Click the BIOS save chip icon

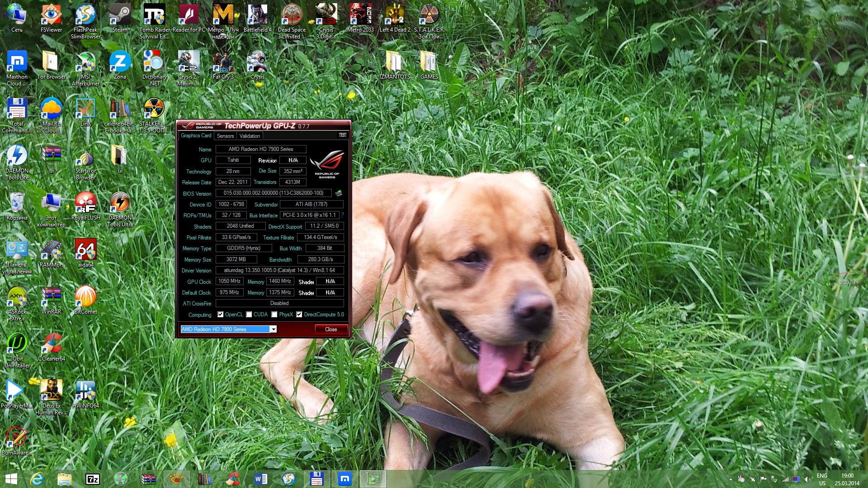tap(338, 193)
